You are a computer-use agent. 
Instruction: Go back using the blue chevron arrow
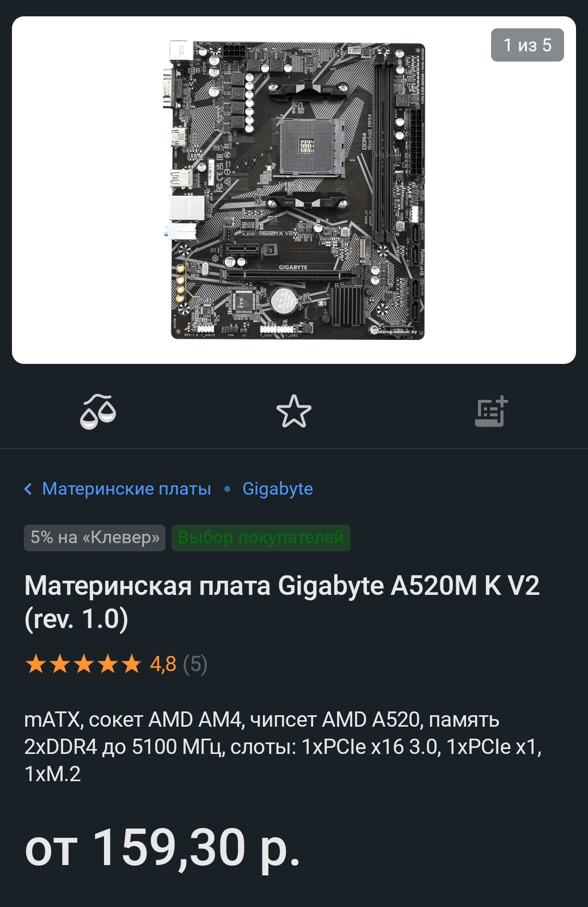pos(28,489)
